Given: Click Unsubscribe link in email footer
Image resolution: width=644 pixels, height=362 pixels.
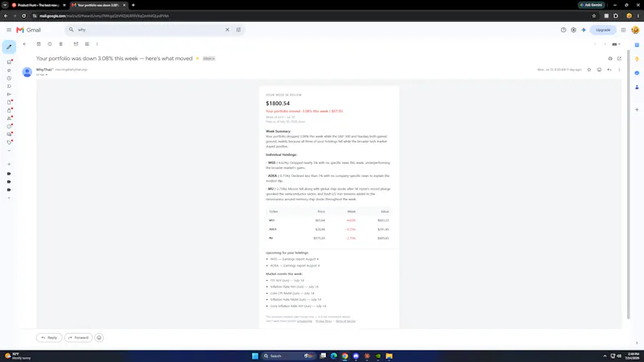Looking at the screenshot, I should (305, 321).
